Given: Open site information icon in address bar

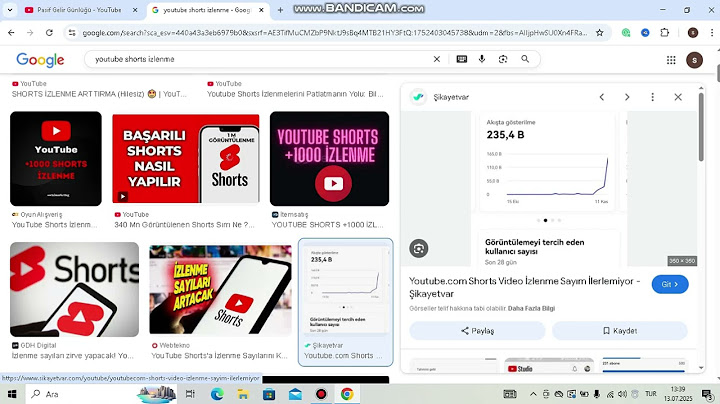Looking at the screenshot, I should 72,33.
